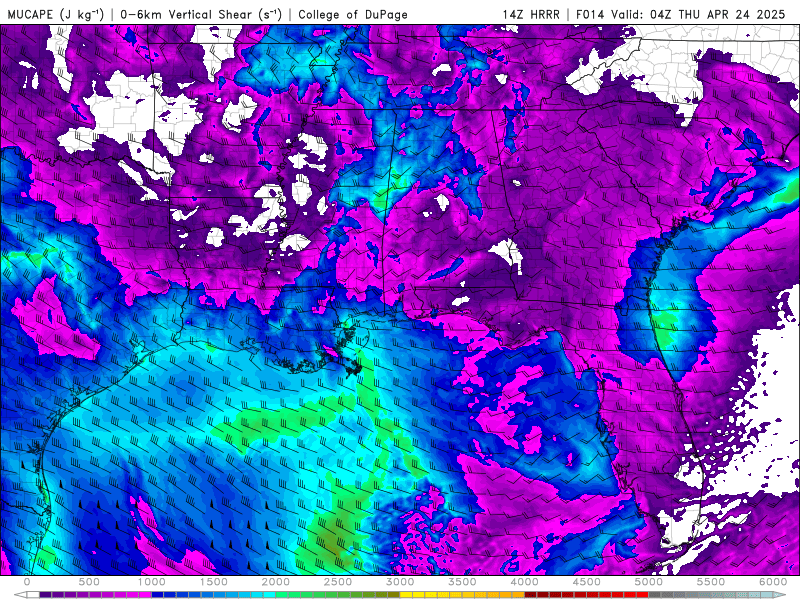Click the 1500 color scale label
Screen dimensions: 800x600
[213, 582]
